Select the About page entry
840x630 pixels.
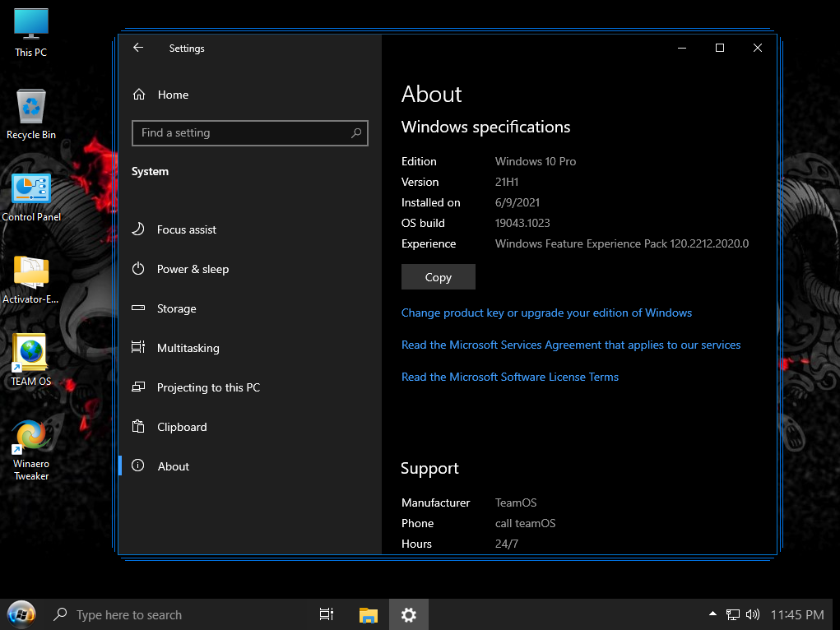(249, 466)
